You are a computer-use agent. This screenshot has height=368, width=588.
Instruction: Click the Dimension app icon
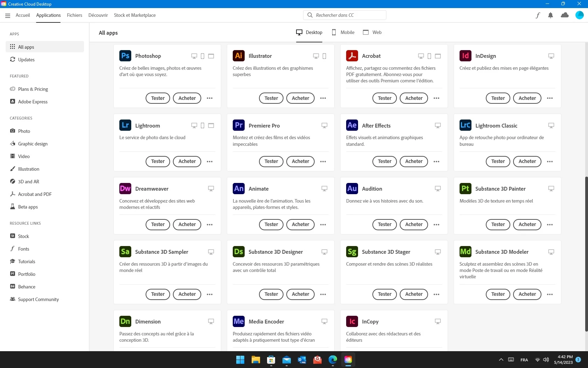pos(125,321)
